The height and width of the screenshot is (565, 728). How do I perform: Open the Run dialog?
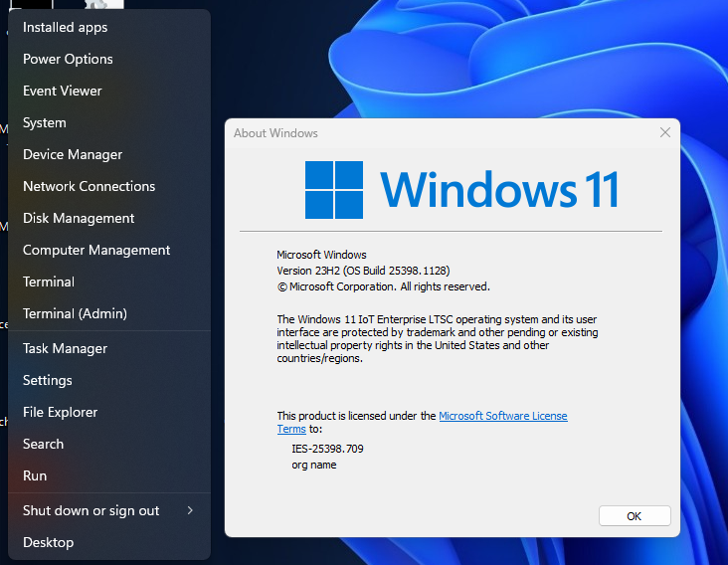109,475
